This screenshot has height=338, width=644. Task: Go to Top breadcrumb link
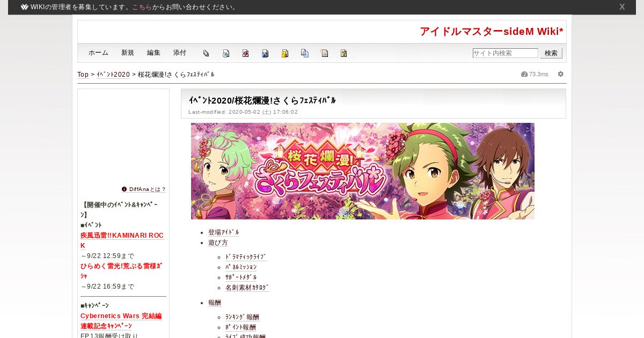83,75
